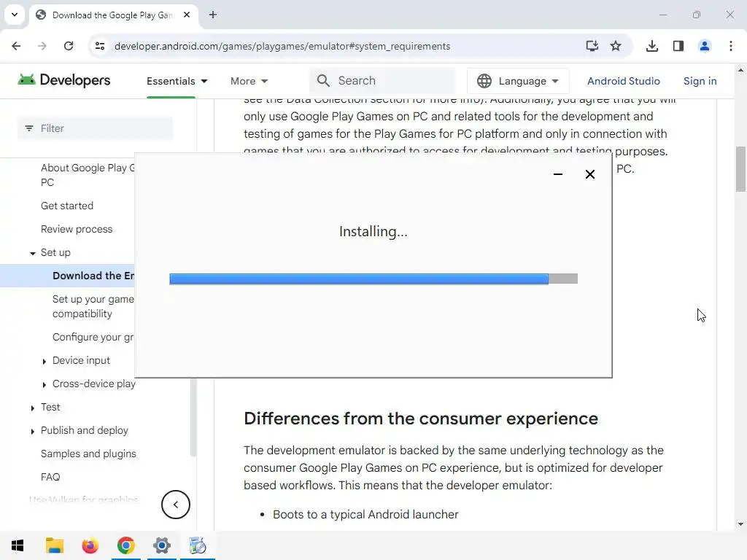Collapse the sidebar with the arrow button
Screen dimensions: 747x560
pos(175,505)
